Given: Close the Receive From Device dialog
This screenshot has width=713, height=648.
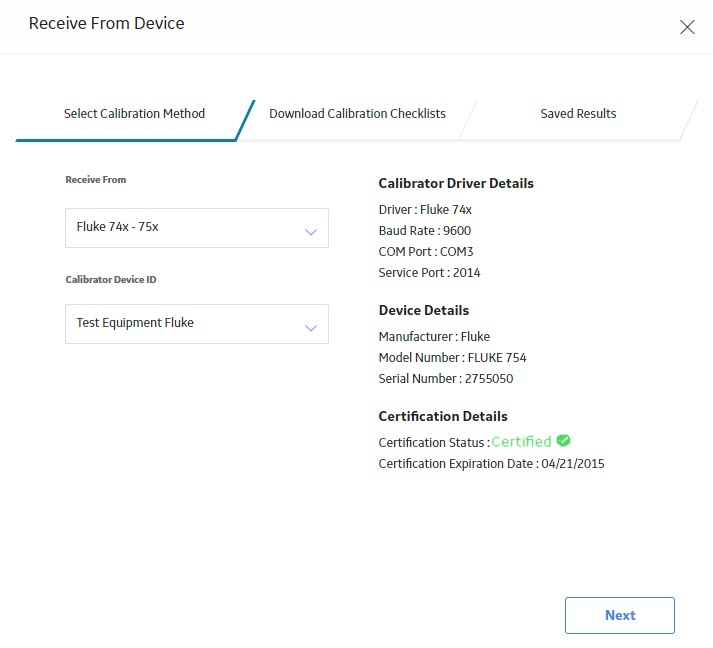Looking at the screenshot, I should [687, 27].
